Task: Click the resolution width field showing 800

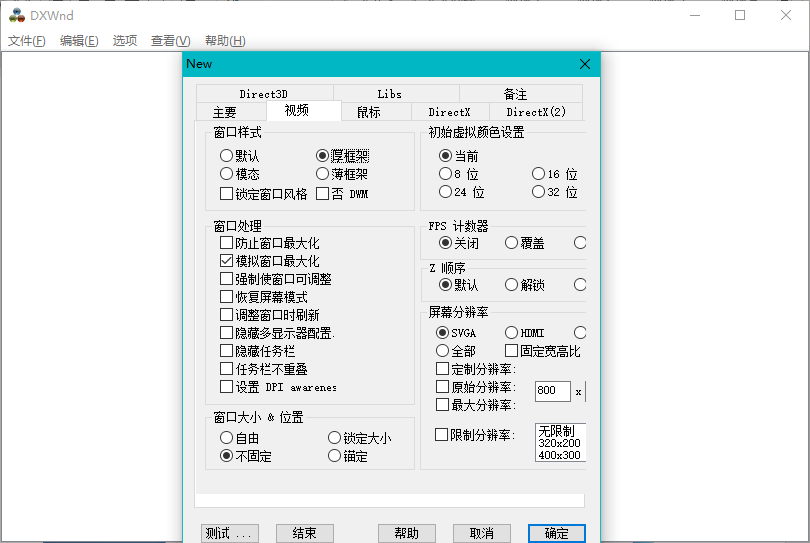Action: (553, 391)
